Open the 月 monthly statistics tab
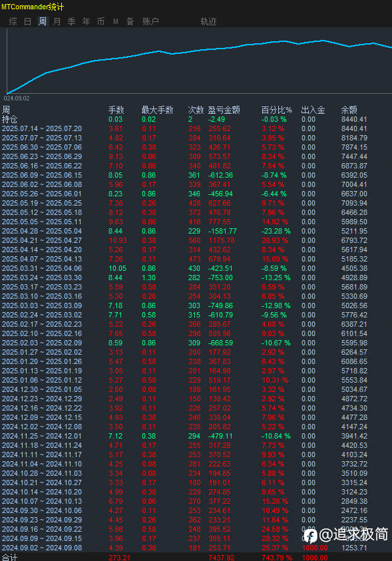Image resolution: width=392 pixels, height=561 pixels. pos(57,21)
